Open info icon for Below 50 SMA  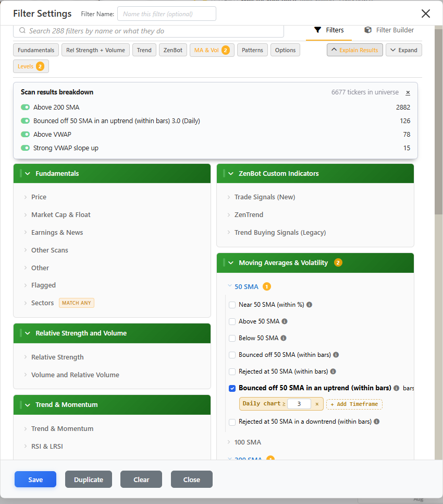click(284, 338)
